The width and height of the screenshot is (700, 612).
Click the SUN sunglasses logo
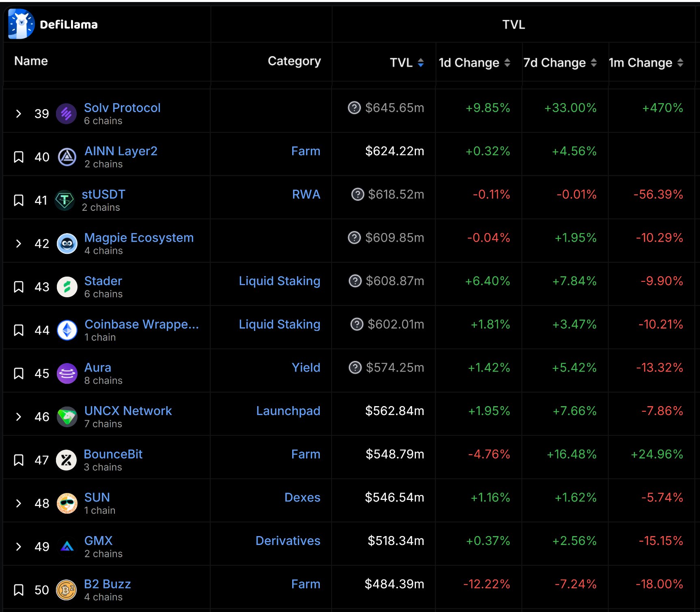pos(67,503)
